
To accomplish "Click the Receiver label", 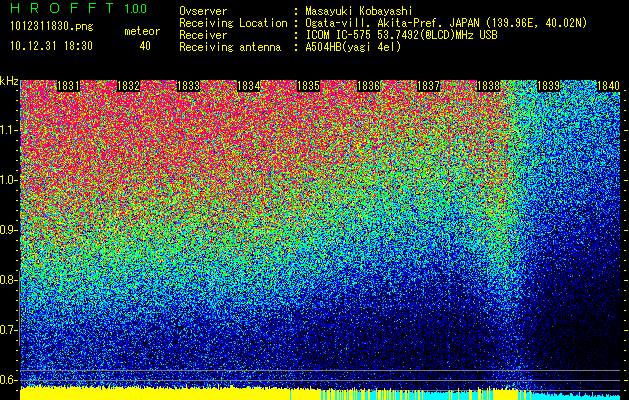I will 203,35.
